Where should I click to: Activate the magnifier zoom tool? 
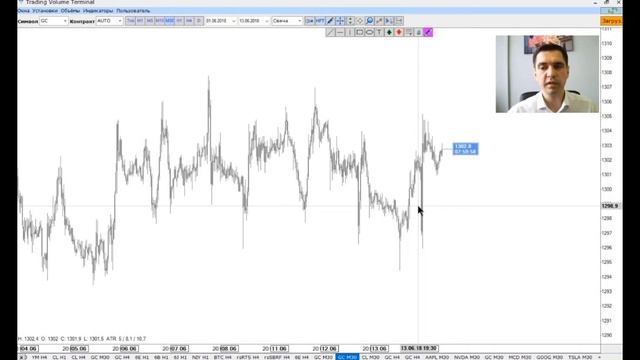tap(369, 20)
